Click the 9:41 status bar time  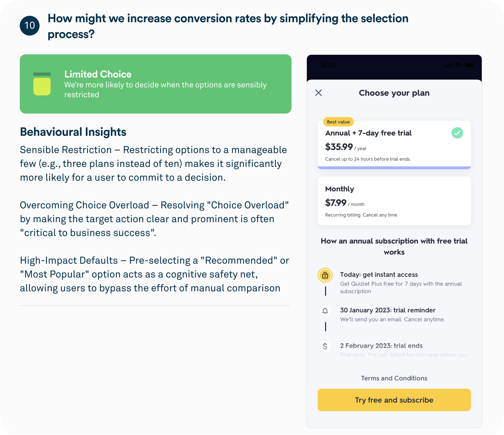tap(328, 65)
